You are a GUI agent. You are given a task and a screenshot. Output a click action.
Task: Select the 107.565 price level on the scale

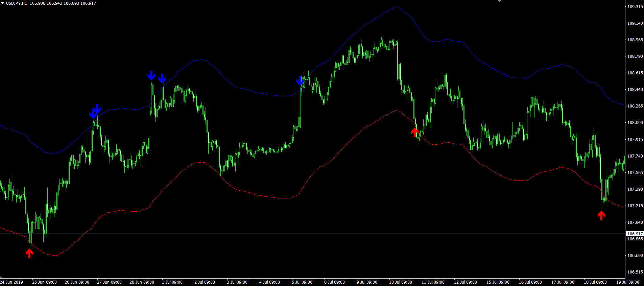[x=635, y=173]
